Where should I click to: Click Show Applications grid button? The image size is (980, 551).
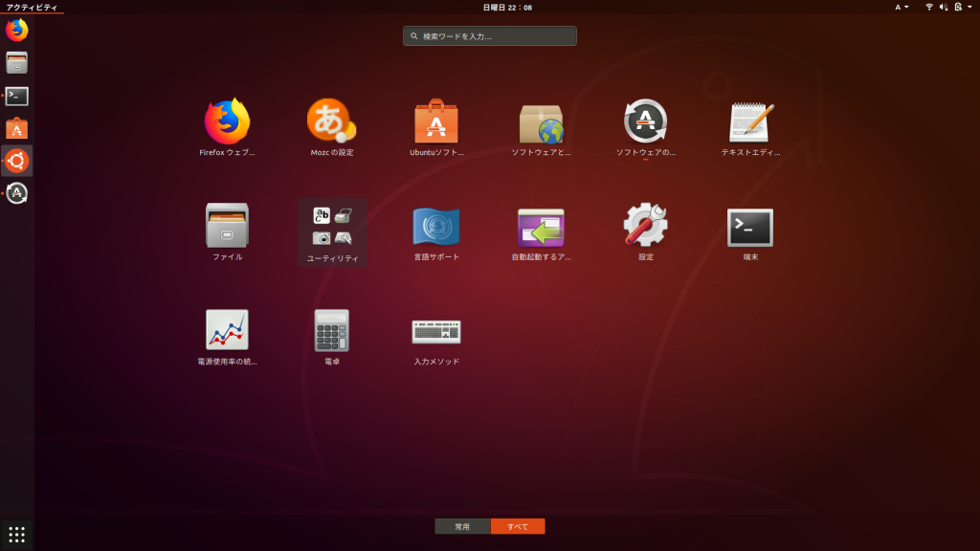pyautogui.click(x=17, y=535)
